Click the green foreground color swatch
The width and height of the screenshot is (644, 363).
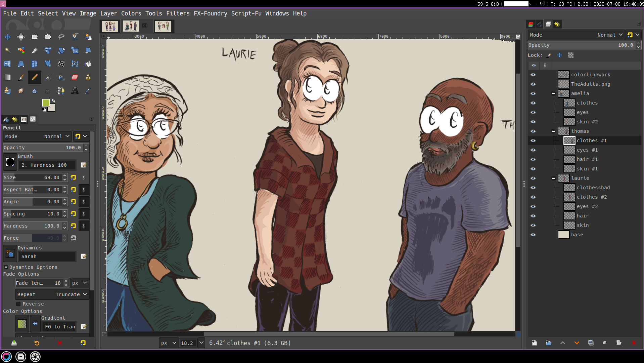pos(46,103)
